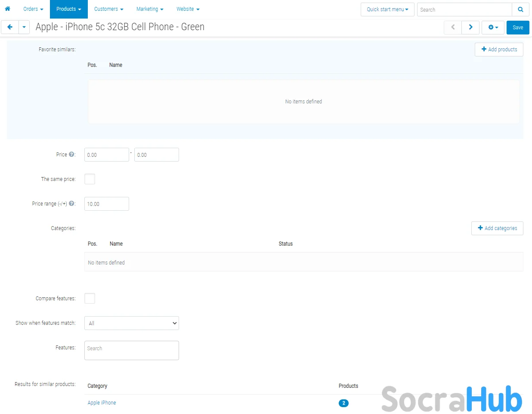Open the gear settings menu

pyautogui.click(x=493, y=27)
